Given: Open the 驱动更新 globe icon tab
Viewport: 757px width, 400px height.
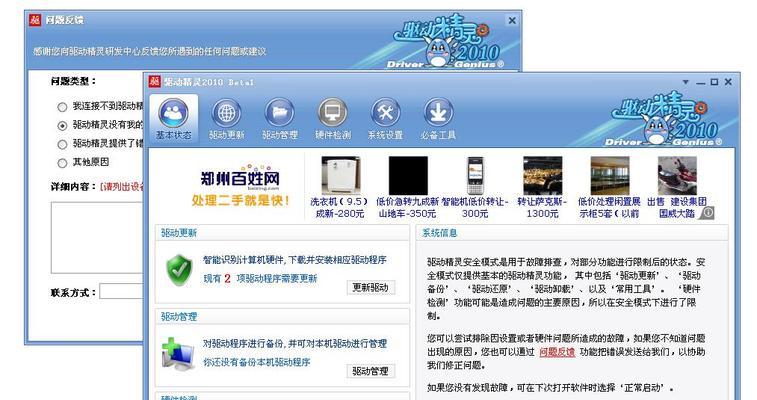Looking at the screenshot, I should (x=226, y=119).
